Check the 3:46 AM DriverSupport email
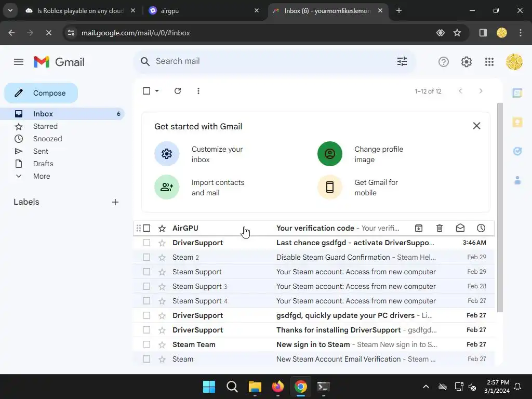532x399 pixels. click(147, 243)
